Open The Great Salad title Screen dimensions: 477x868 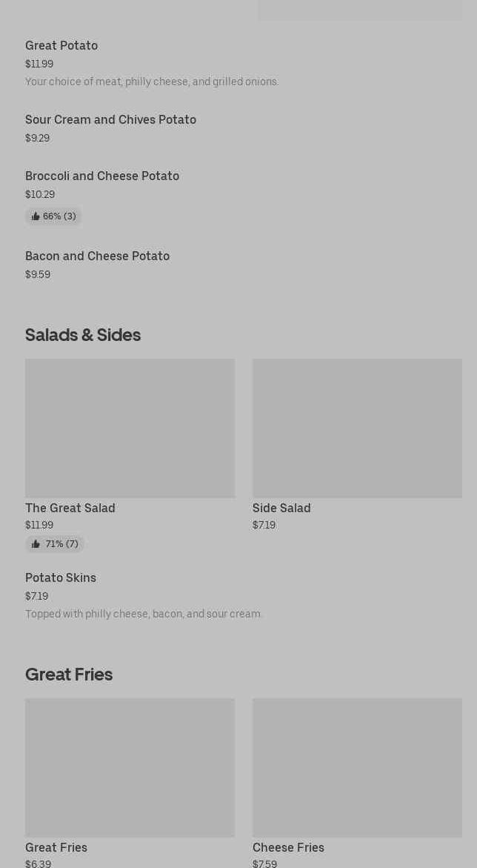click(x=70, y=508)
